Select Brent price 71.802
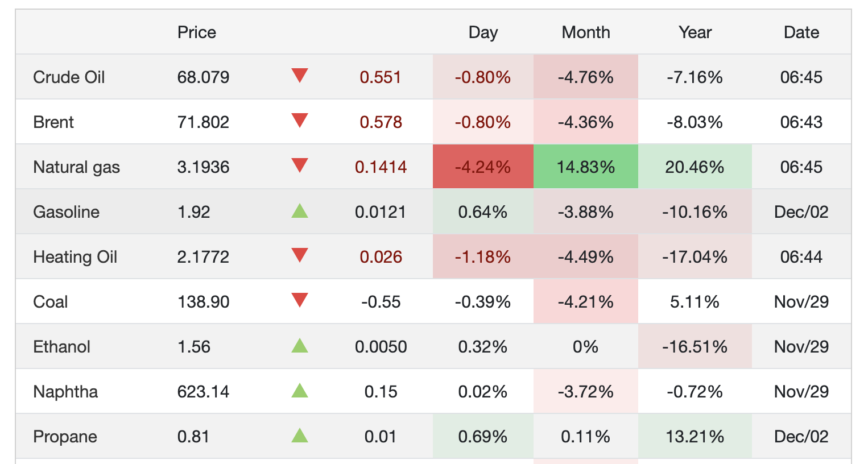Image resolution: width=868 pixels, height=464 pixels. click(203, 122)
